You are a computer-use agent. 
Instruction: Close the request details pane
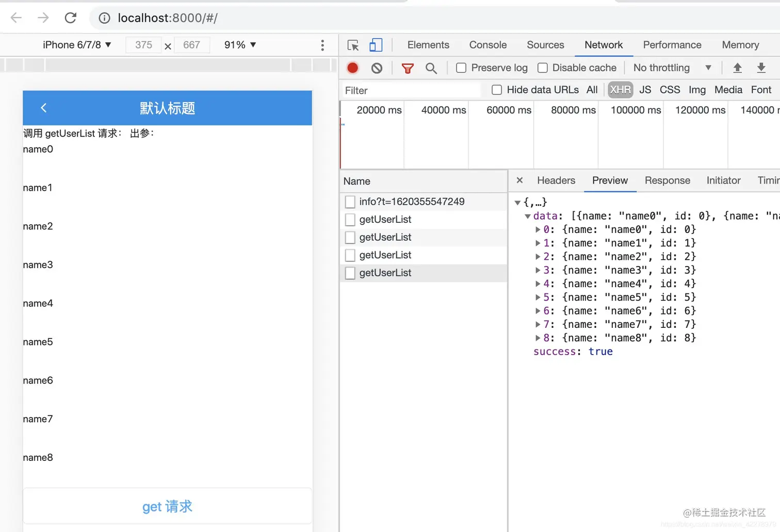tap(520, 180)
